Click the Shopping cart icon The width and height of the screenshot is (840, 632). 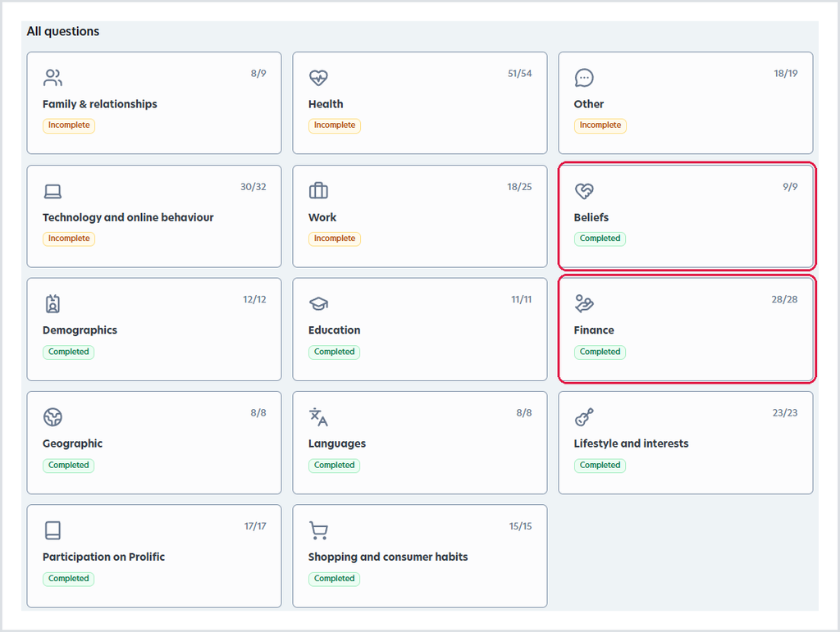[318, 530]
